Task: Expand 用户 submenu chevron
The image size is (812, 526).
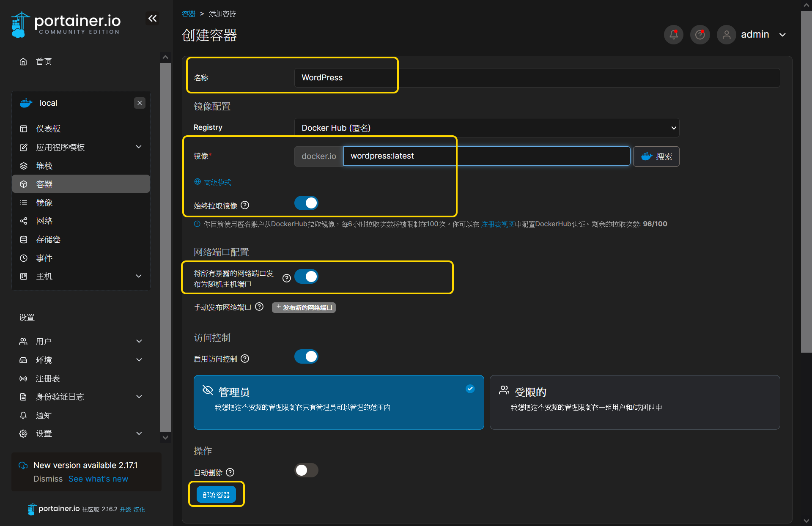Action: click(139, 341)
